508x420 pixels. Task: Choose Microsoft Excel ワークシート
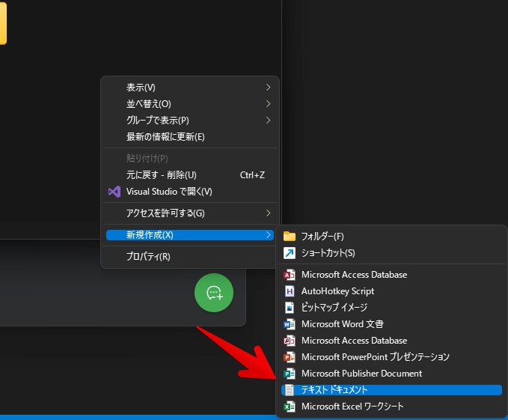click(x=391, y=407)
